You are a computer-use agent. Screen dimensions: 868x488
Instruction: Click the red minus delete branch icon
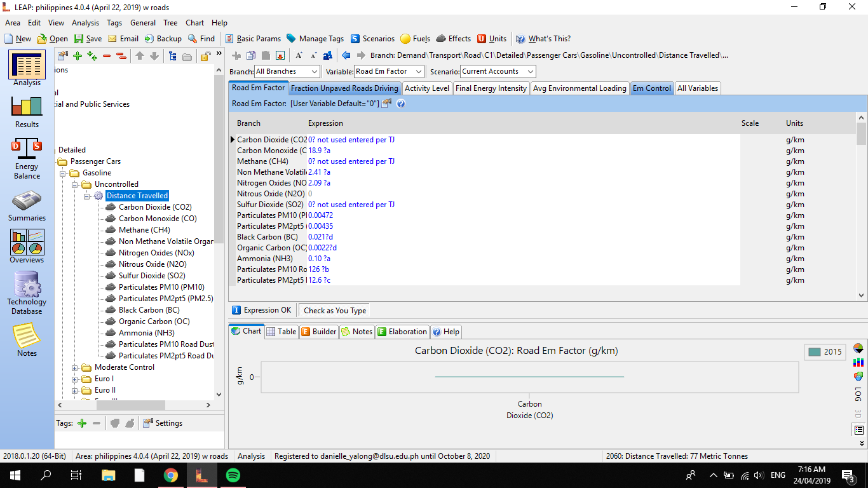coord(107,56)
